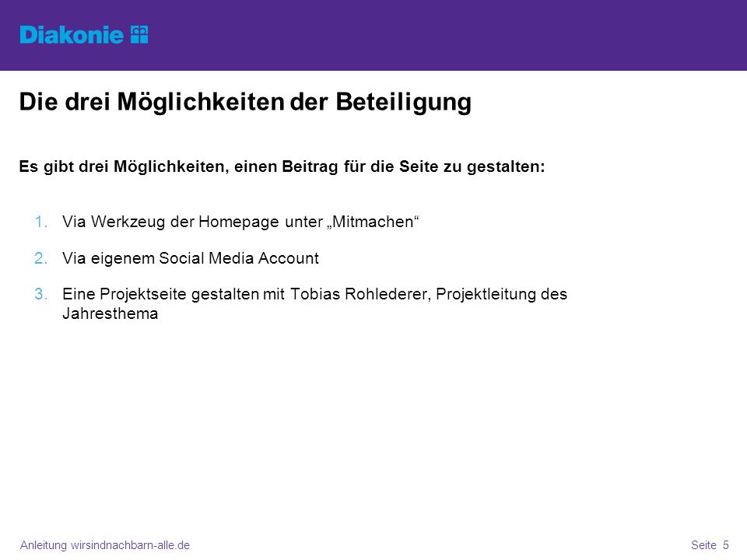Click the footer 'Anleitung wirsindnachbarn-alle.de'
The height and width of the screenshot is (560, 747).
[105, 545]
